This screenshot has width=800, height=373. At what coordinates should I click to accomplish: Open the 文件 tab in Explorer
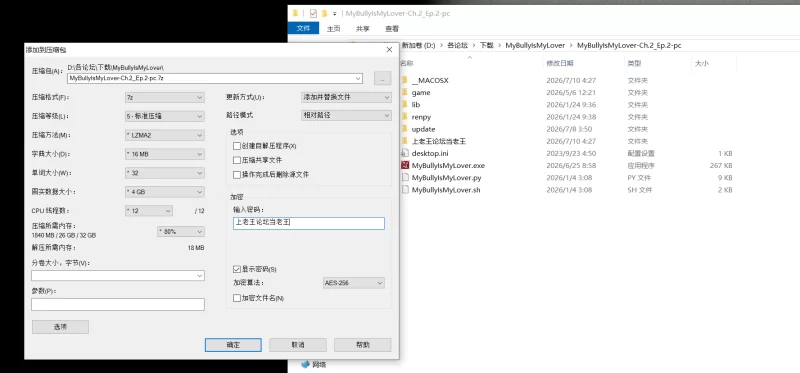[x=304, y=29]
